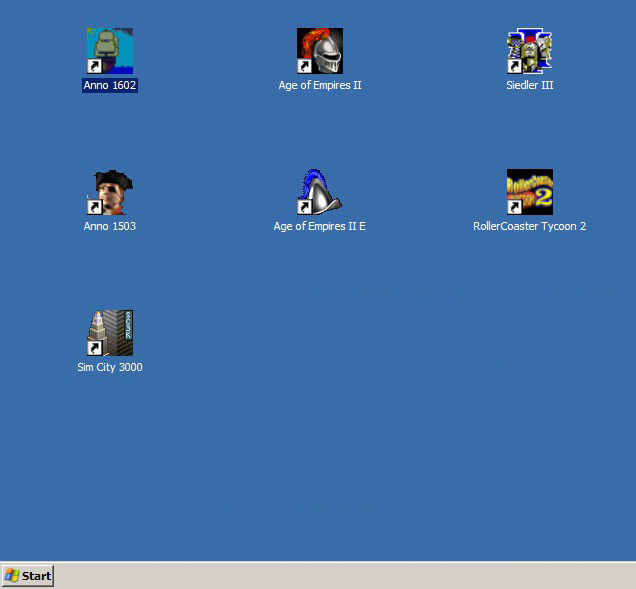This screenshot has width=636, height=589.
Task: Select the Siedler III shortcut icon
Action: (x=530, y=51)
